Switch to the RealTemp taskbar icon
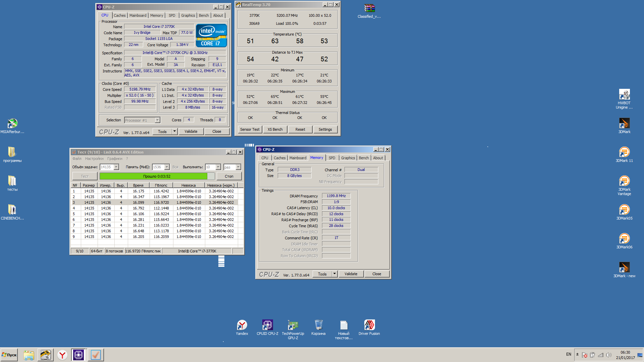 (x=45, y=355)
